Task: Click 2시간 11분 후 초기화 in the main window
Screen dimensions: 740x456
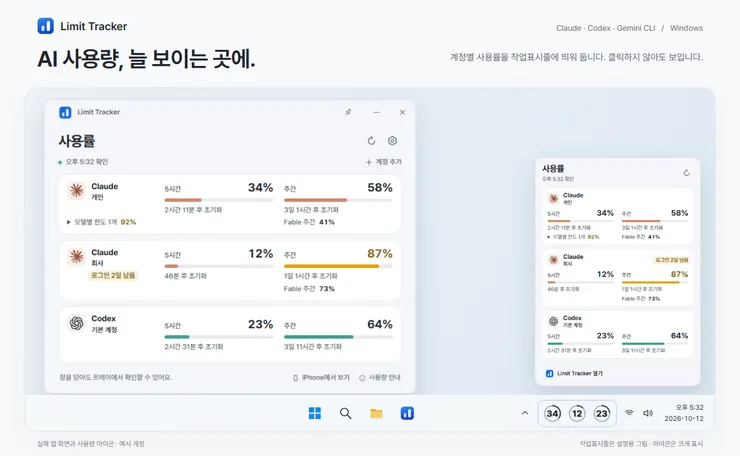Action: (x=193, y=210)
